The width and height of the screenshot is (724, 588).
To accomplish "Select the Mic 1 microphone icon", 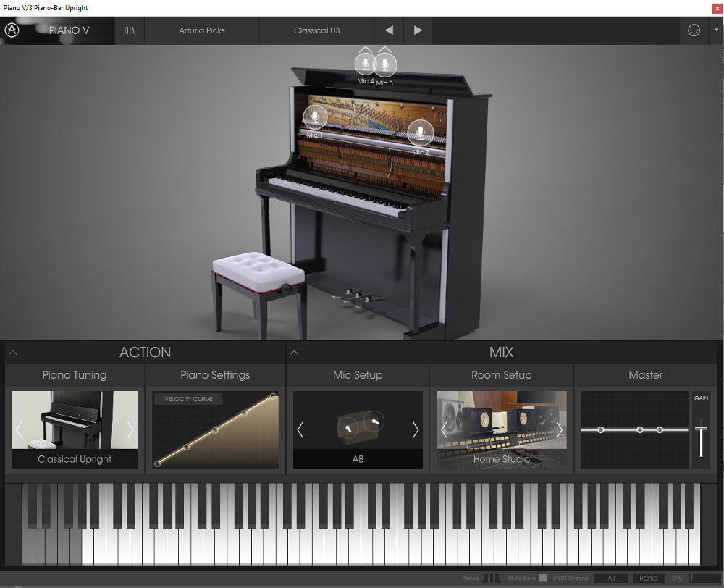I will [315, 117].
